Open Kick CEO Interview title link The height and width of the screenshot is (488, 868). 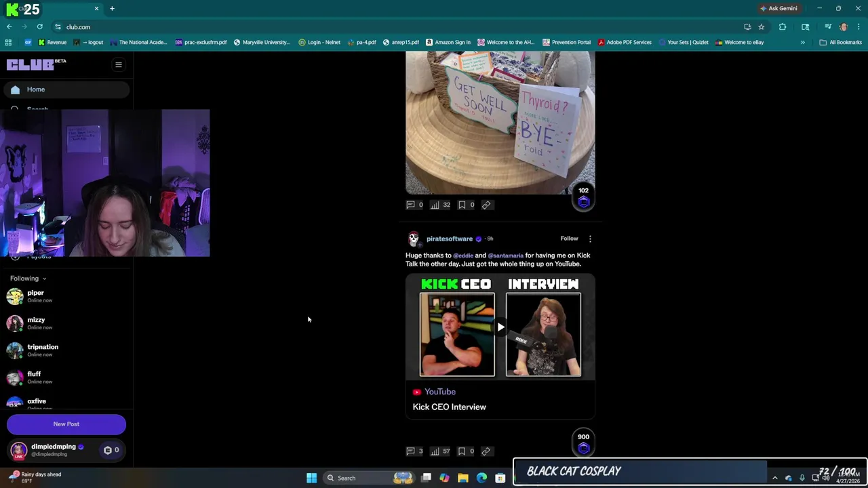[449, 407]
